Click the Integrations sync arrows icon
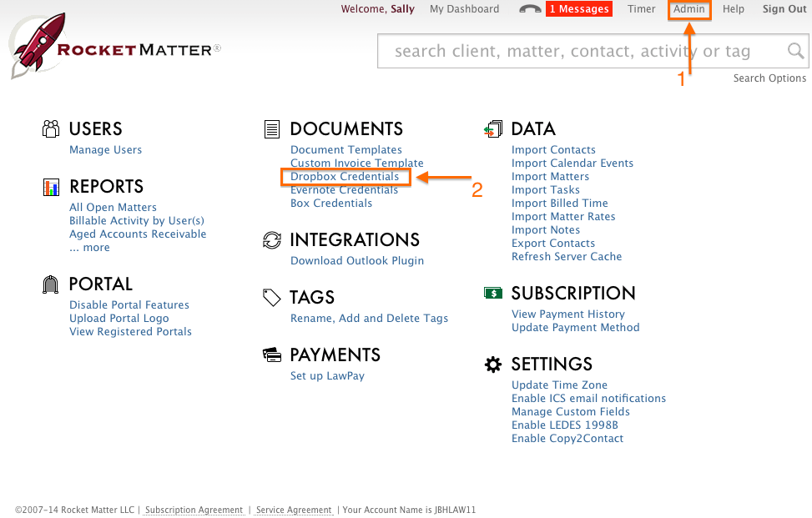812x518 pixels. 272,239
